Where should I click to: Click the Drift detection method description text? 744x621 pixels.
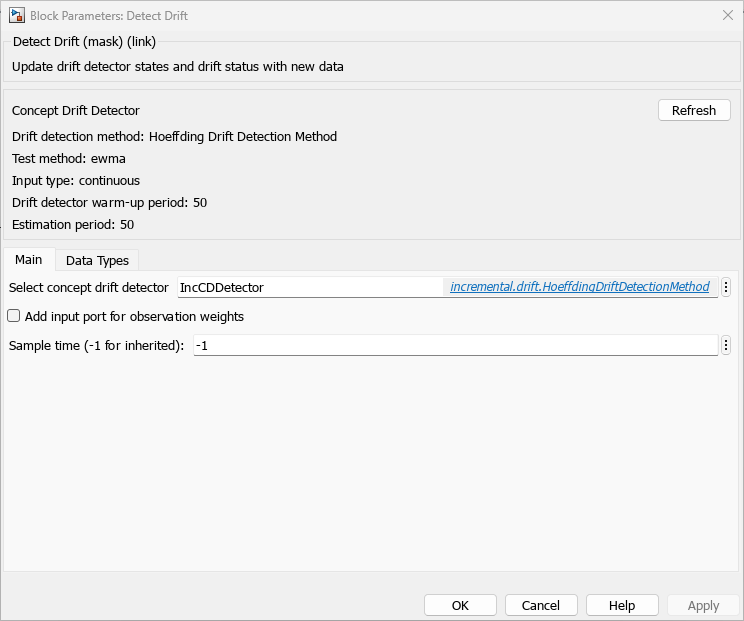tap(174, 137)
